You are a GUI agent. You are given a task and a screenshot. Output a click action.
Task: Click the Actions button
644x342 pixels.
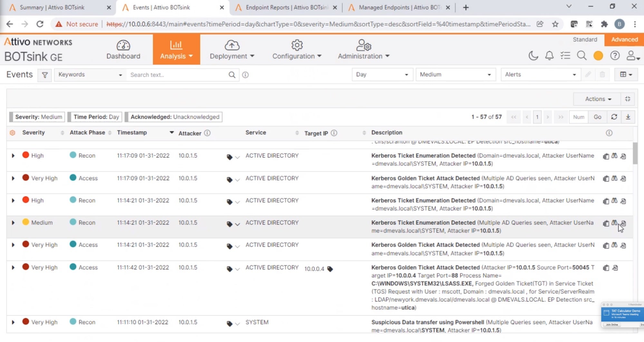(x=598, y=99)
